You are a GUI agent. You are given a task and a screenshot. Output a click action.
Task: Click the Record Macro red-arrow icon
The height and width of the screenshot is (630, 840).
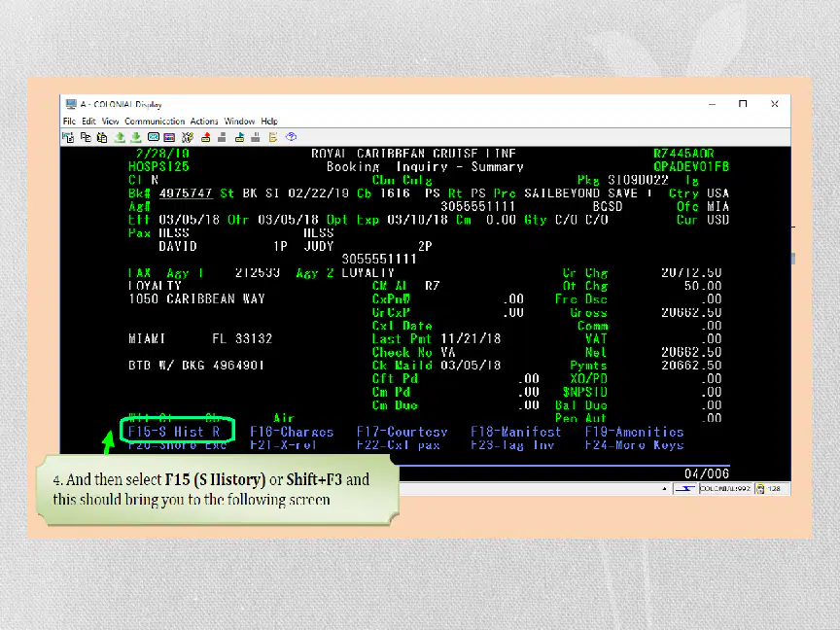[x=206, y=138]
